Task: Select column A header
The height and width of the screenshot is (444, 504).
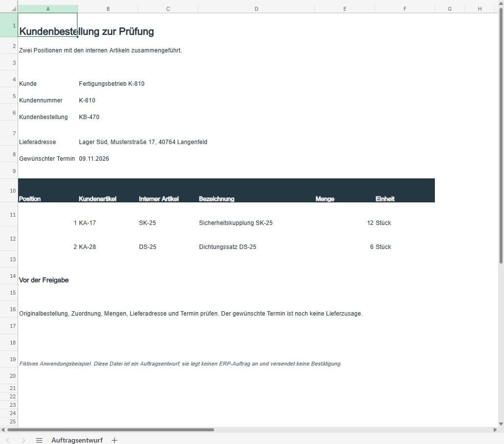Action: point(48,9)
